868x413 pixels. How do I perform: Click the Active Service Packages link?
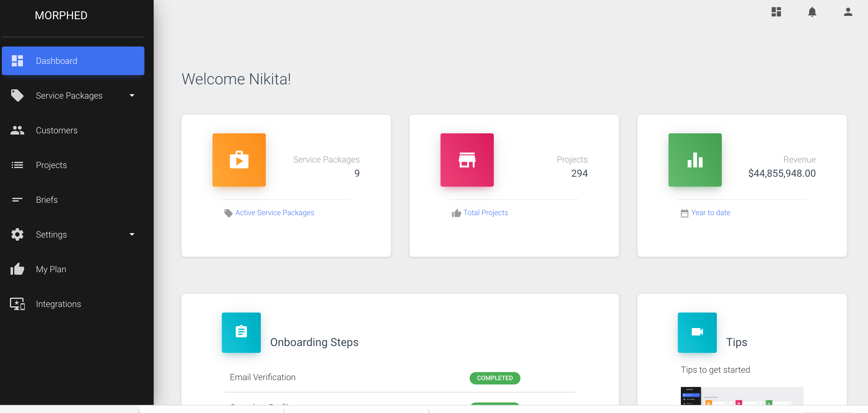[274, 213]
